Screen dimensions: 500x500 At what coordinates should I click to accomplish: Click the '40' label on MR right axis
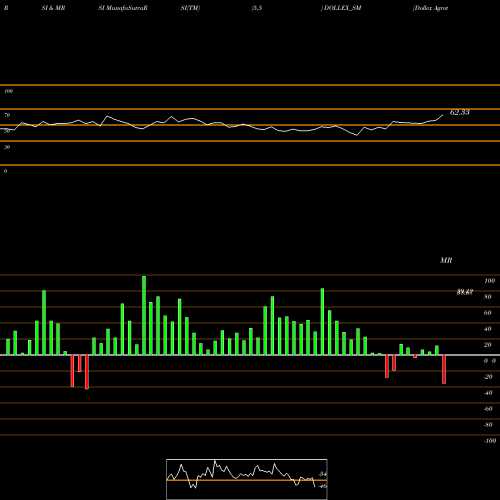click(x=488, y=329)
